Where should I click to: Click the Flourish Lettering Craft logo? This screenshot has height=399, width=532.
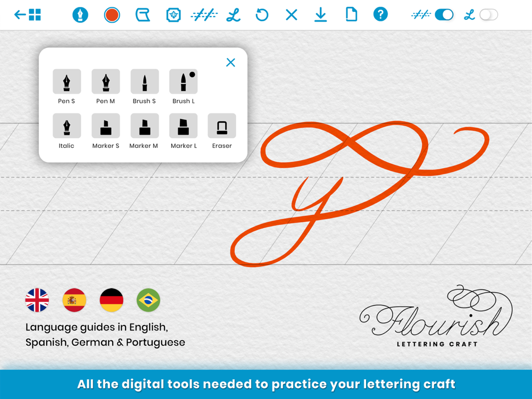(436, 316)
